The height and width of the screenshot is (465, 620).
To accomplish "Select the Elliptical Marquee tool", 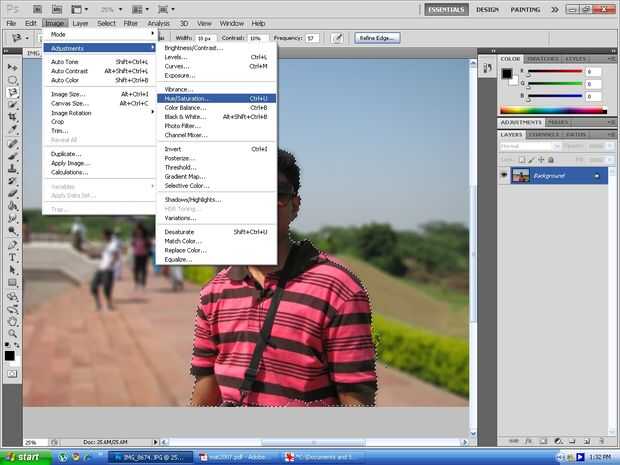I will 12,80.
